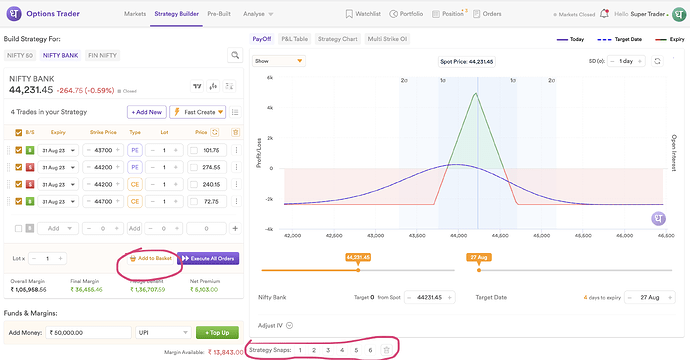Open the Super Trader profile avatar
This screenshot has height=360, width=690.
pyautogui.click(x=679, y=14)
